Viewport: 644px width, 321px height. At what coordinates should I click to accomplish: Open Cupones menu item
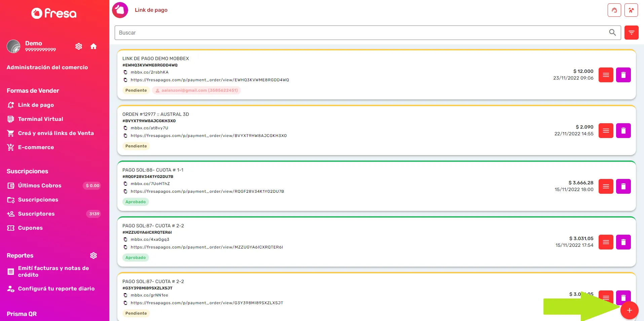click(x=30, y=228)
